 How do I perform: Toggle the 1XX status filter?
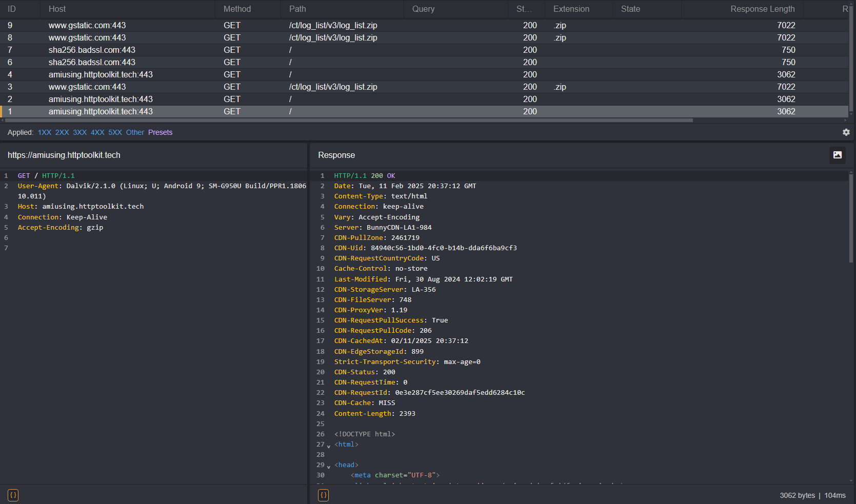pos(45,132)
